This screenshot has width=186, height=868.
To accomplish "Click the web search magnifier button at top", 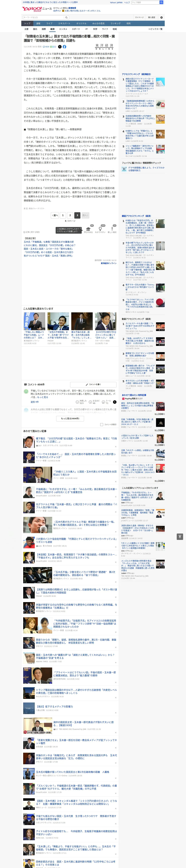I will click(x=161, y=2).
